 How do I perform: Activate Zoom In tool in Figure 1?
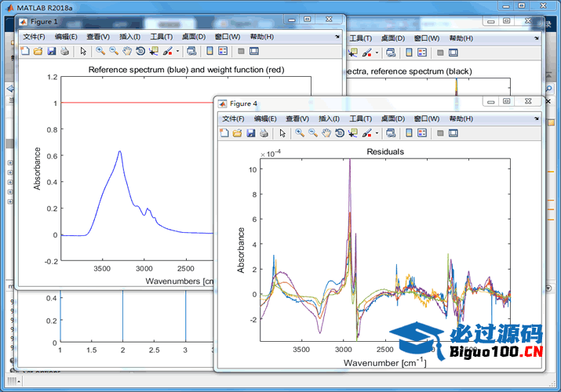tap(100, 51)
